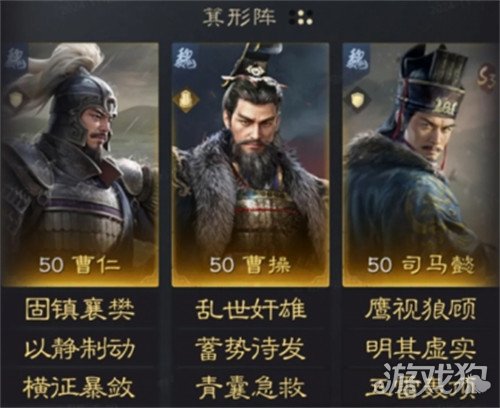Viewport: 500px width, 408px height.
Task: Open the 曹操 general portrait card
Action: click(x=251, y=164)
